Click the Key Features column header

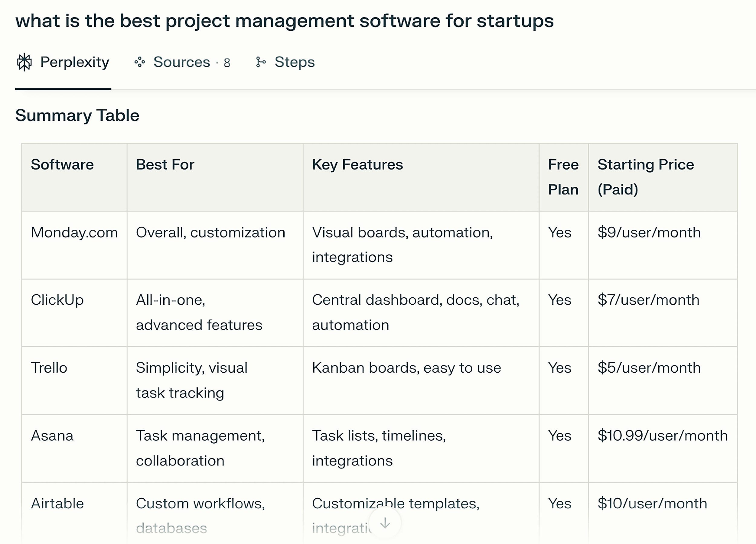tap(357, 165)
